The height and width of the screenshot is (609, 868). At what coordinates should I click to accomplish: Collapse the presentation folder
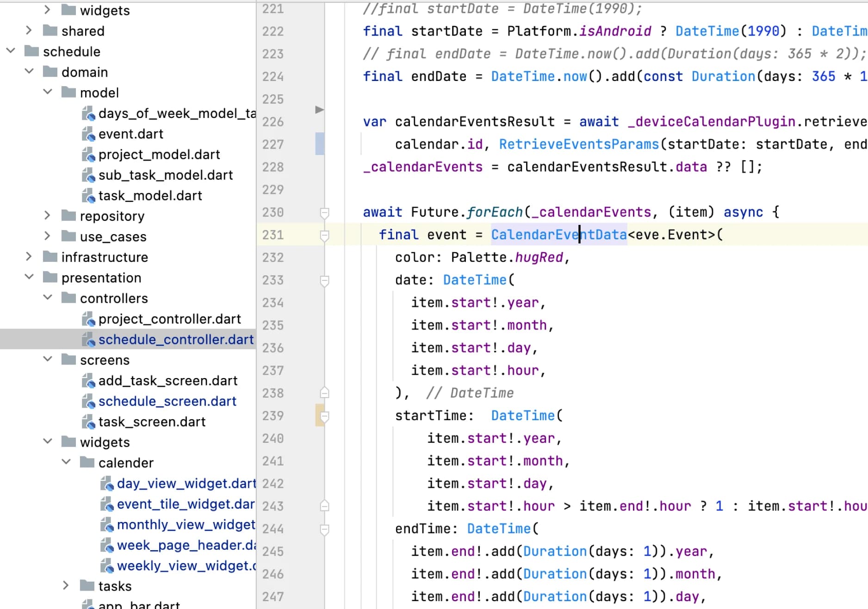(29, 277)
